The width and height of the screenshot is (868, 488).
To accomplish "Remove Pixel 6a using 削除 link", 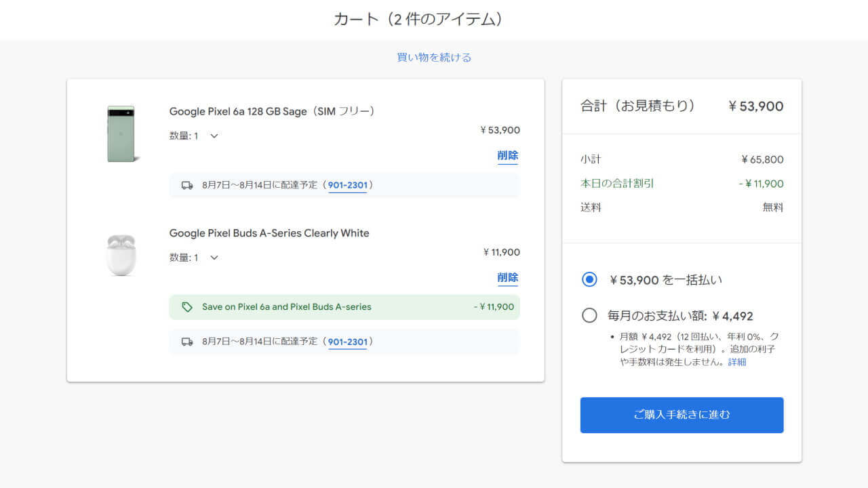I will [507, 155].
